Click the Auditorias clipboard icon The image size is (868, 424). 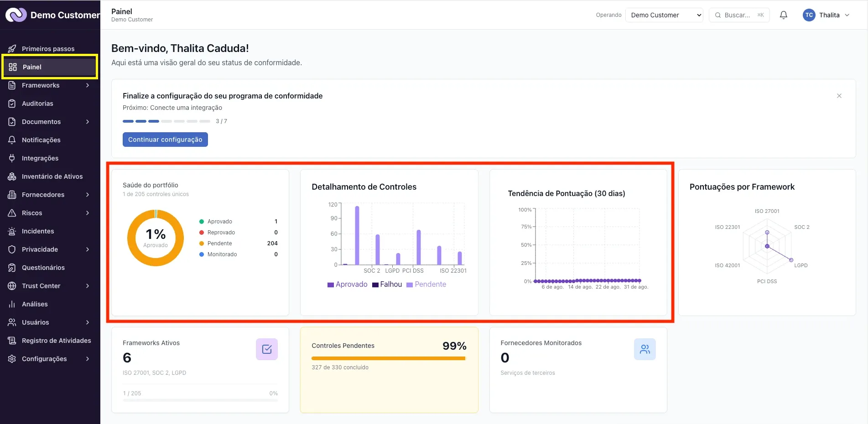pos(12,103)
